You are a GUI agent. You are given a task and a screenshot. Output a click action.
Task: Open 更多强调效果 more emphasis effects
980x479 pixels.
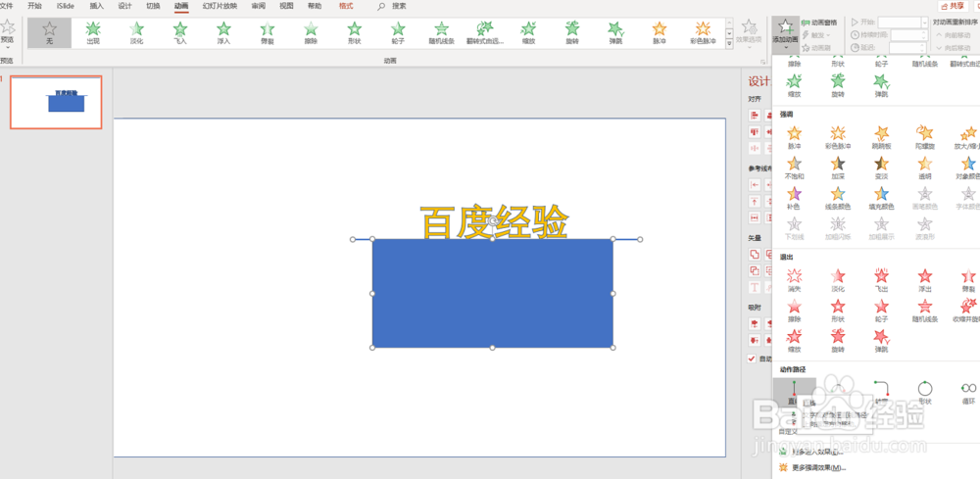pyautogui.click(x=812, y=467)
